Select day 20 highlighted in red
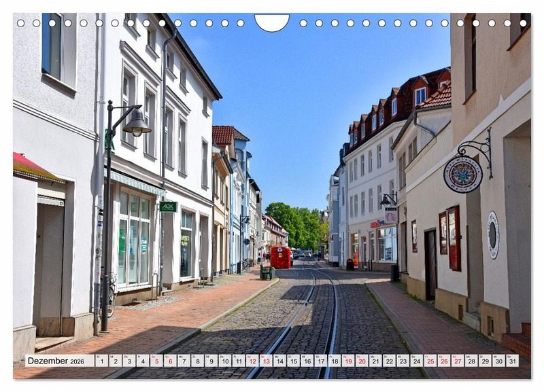Viewport: 544px width, 392px height. click(x=362, y=361)
